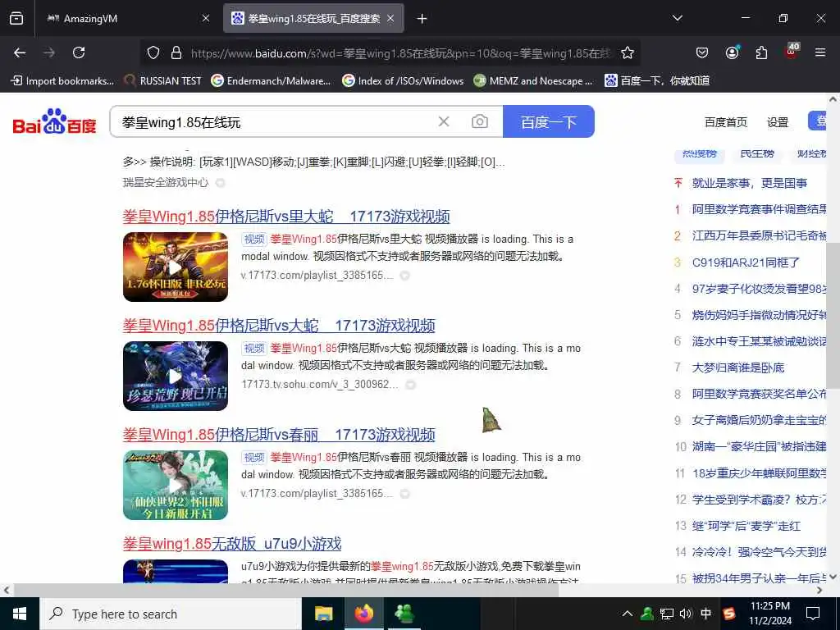840x630 pixels.
Task: Expand arrow beside 17173.tv.sohu.com URL
Action: [410, 385]
